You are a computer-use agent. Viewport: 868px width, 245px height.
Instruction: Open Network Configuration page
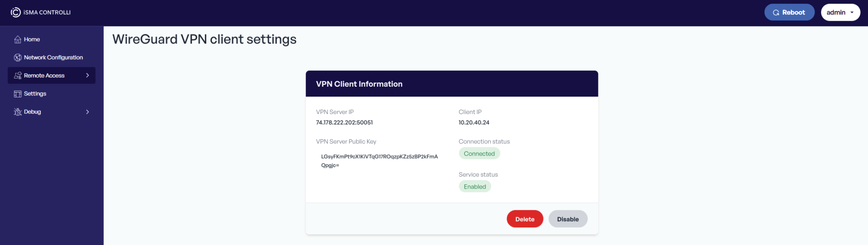pyautogui.click(x=51, y=58)
